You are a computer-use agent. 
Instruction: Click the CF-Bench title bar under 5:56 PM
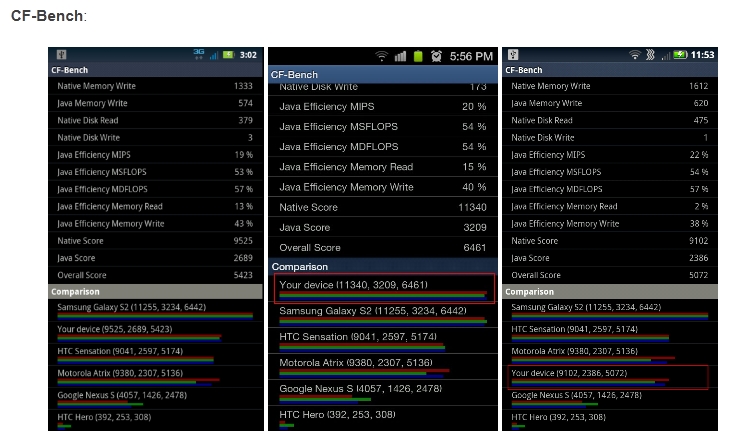coord(383,74)
